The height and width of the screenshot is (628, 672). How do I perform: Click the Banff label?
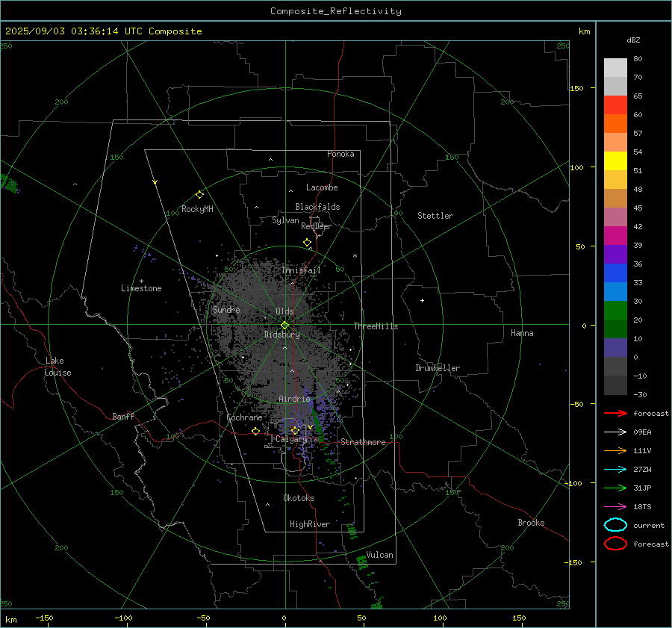click(123, 417)
